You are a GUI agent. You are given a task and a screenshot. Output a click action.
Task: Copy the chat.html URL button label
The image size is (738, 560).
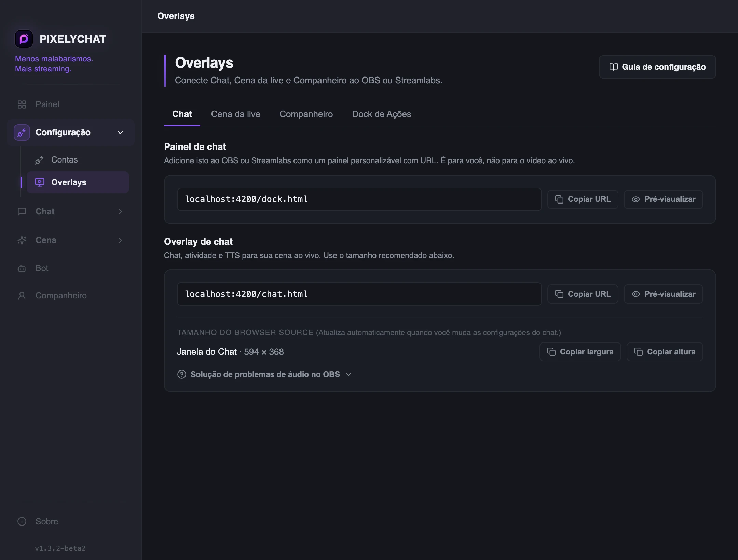click(589, 294)
